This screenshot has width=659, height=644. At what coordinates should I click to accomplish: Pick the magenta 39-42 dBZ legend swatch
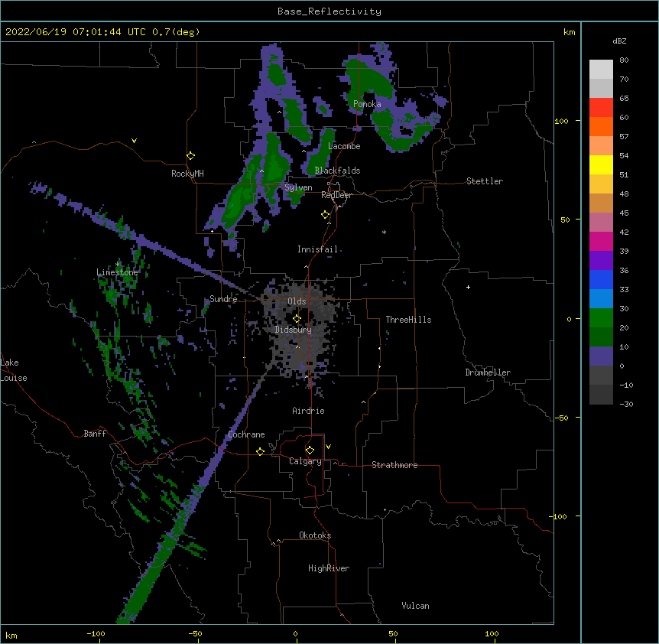pos(601,241)
